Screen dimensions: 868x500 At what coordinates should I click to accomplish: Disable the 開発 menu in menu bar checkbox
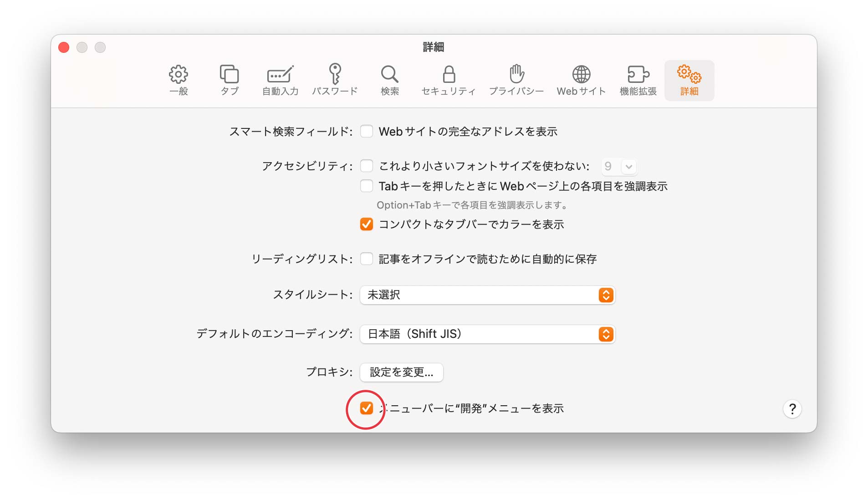[367, 408]
